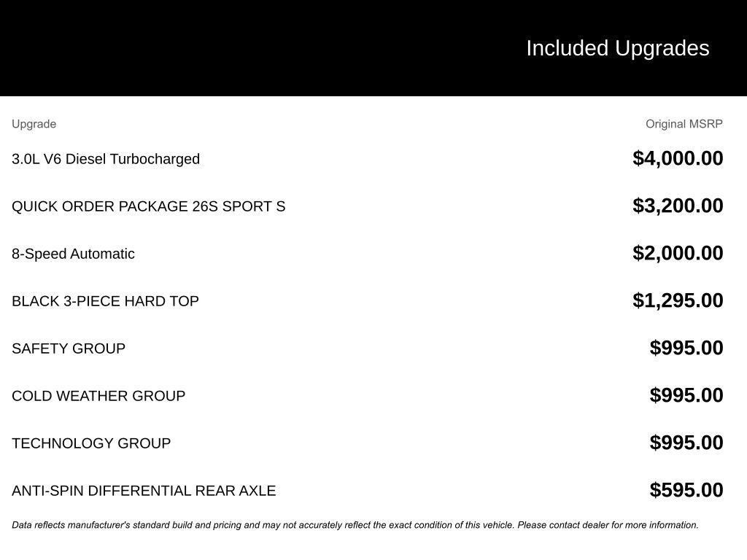747x560 pixels.
Task: Click the Cold Weather Group $995.00 price
Action: (x=686, y=395)
